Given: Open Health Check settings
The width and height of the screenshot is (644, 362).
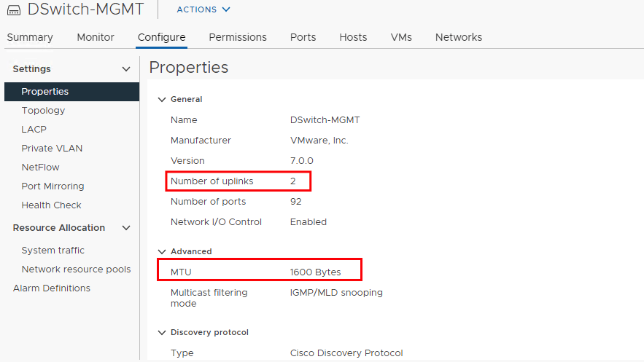Looking at the screenshot, I should click(51, 205).
